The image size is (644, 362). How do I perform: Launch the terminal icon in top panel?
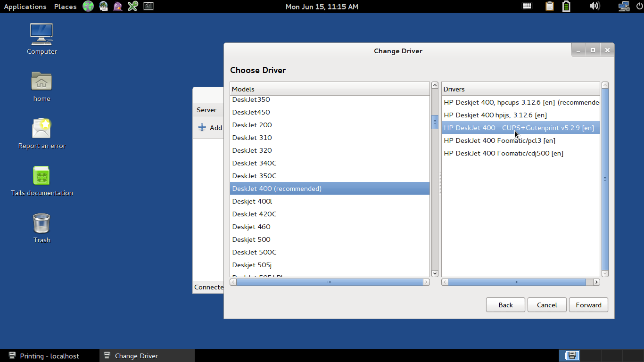148,6
